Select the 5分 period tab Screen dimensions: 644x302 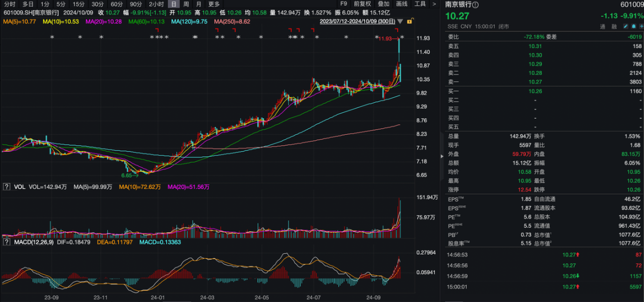point(61,4)
